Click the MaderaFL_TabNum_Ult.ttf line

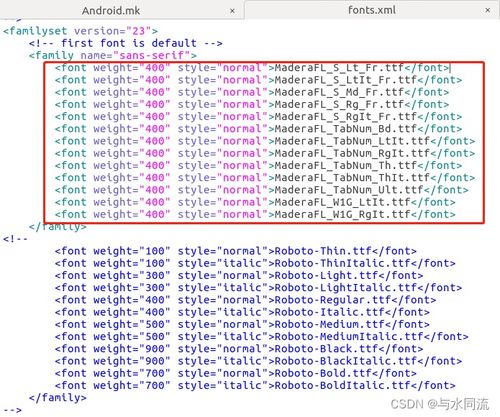(x=262, y=190)
